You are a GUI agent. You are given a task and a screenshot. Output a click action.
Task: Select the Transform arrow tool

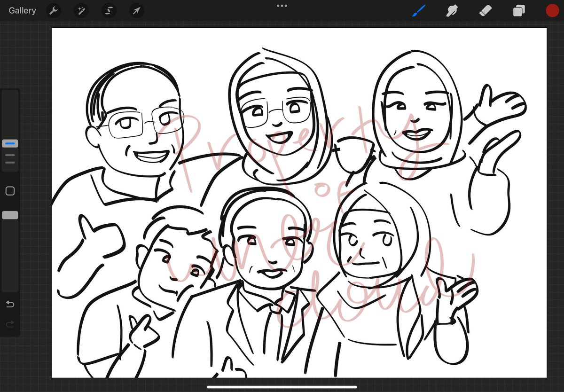pyautogui.click(x=137, y=11)
